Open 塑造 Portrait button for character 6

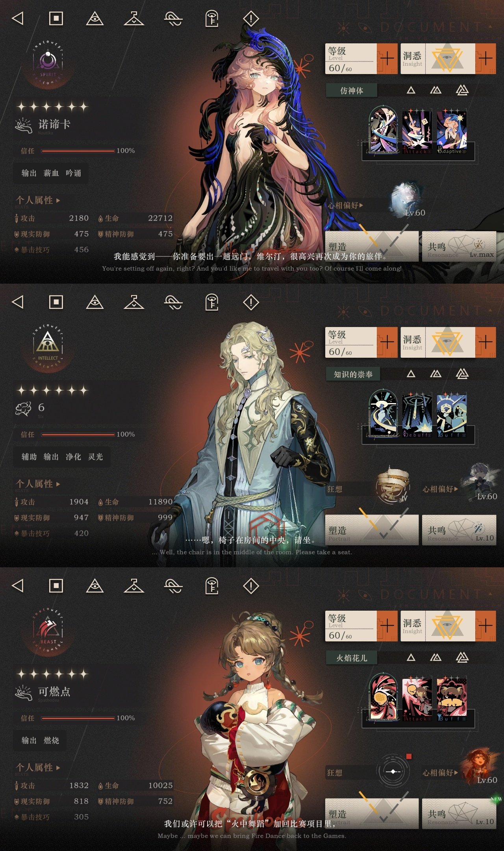click(x=372, y=530)
